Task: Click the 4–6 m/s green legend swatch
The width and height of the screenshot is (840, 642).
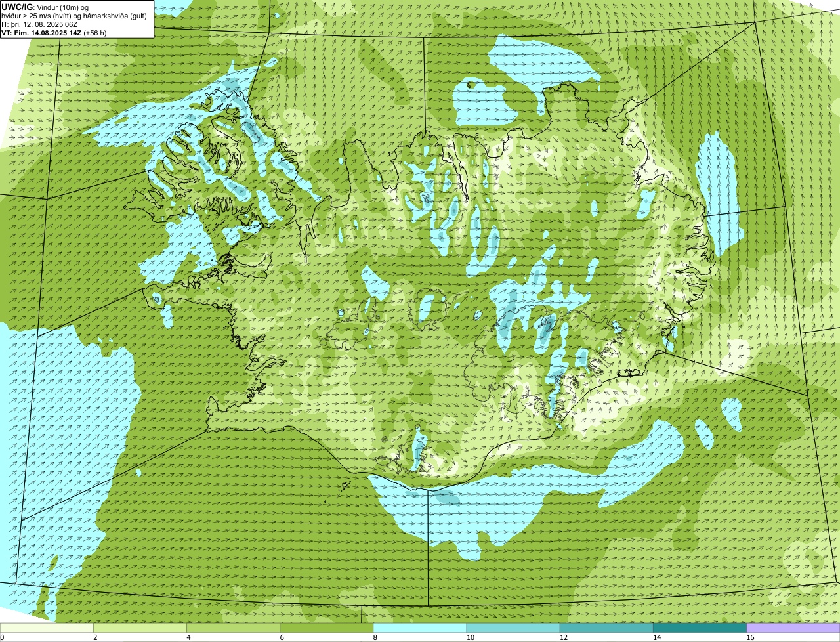Action: pos(233,628)
